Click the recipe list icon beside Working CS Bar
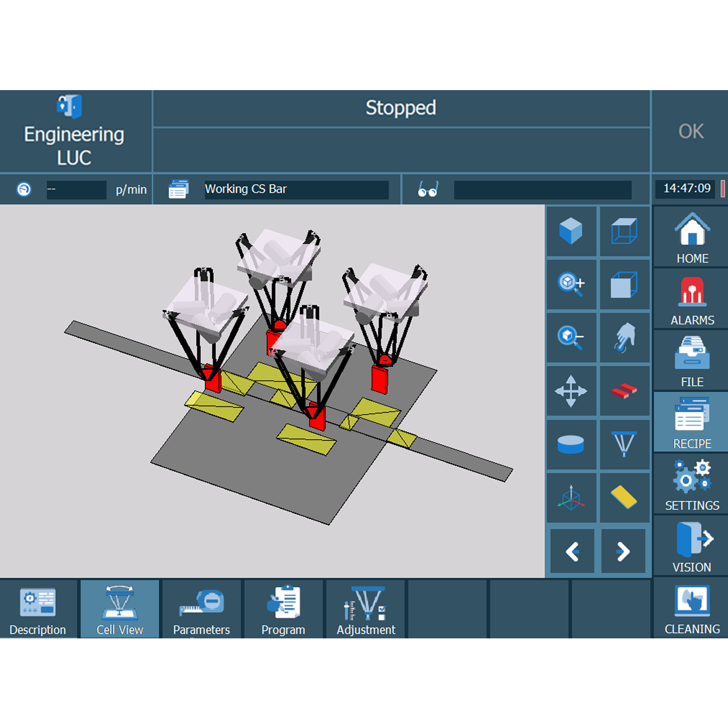The image size is (728, 728). pos(178,189)
